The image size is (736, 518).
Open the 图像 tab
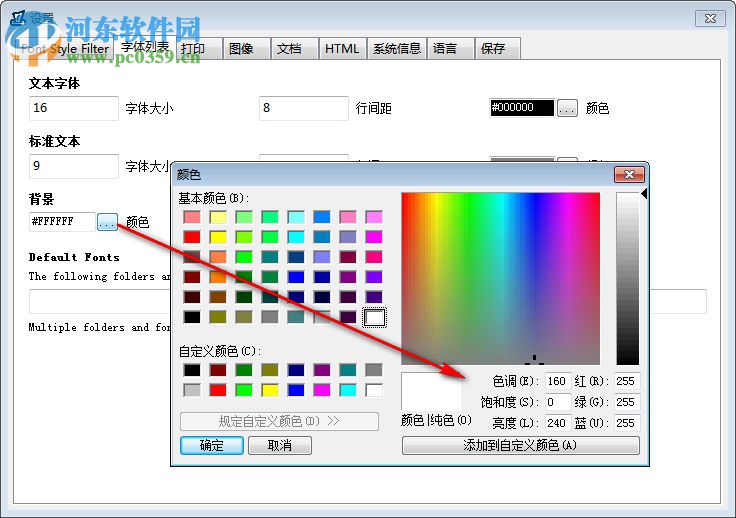click(246, 48)
